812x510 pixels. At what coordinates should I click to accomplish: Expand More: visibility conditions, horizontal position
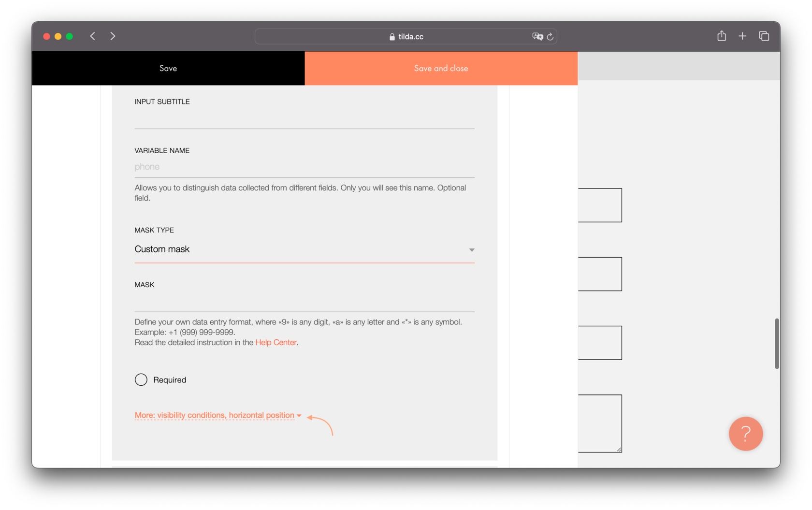(x=214, y=415)
